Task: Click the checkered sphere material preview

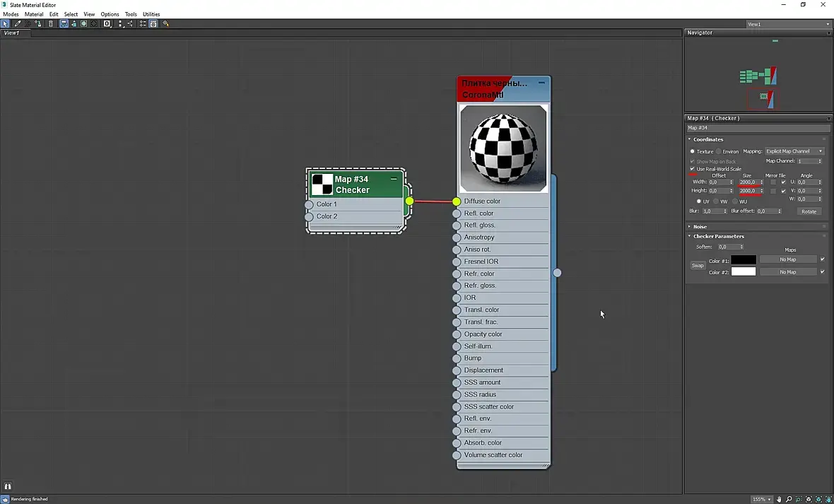Action: [503, 148]
